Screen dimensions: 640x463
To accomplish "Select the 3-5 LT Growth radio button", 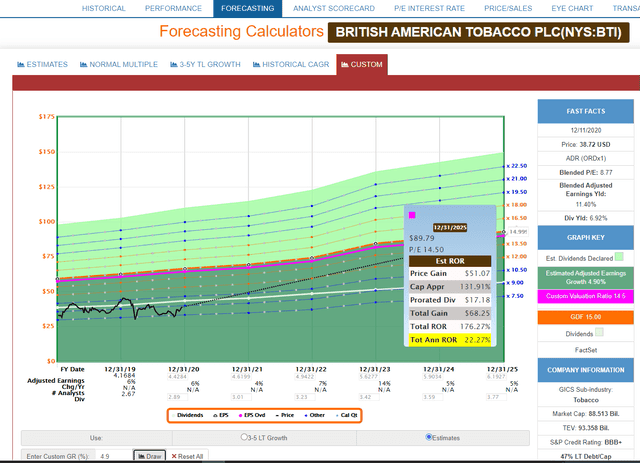I will (244, 437).
